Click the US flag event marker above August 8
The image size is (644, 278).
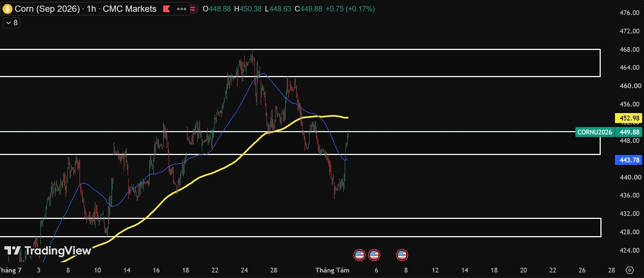click(x=402, y=255)
